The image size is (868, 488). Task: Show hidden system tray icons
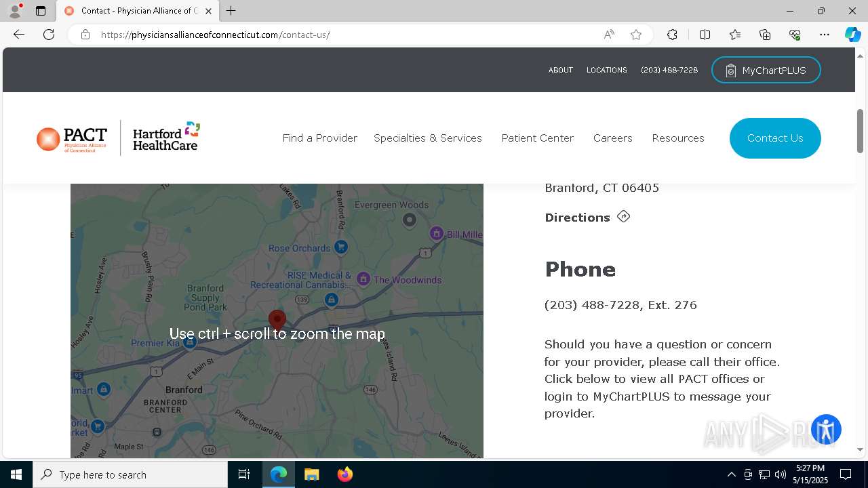[x=731, y=474]
